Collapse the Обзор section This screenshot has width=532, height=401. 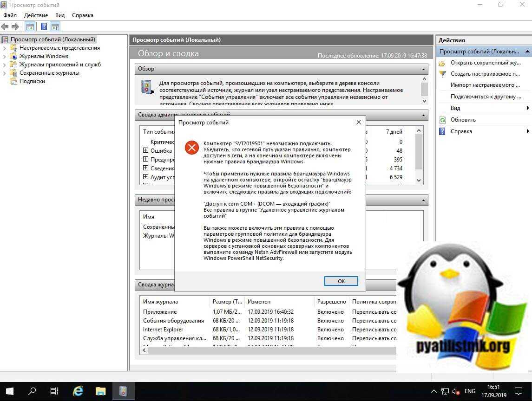(423, 69)
